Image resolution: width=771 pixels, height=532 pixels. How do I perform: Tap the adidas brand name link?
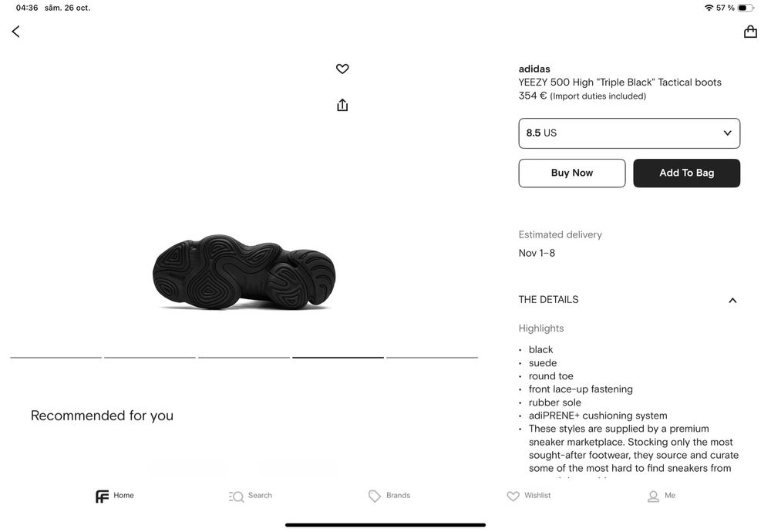click(534, 69)
